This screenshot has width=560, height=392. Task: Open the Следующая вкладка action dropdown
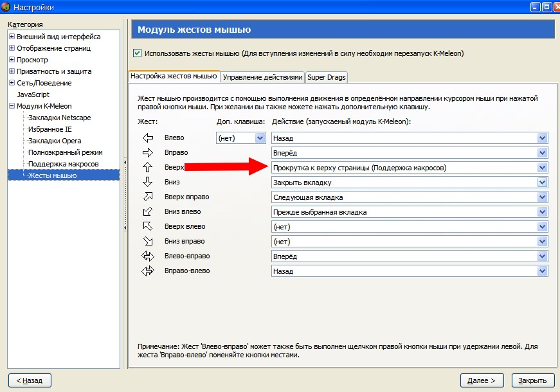point(543,197)
